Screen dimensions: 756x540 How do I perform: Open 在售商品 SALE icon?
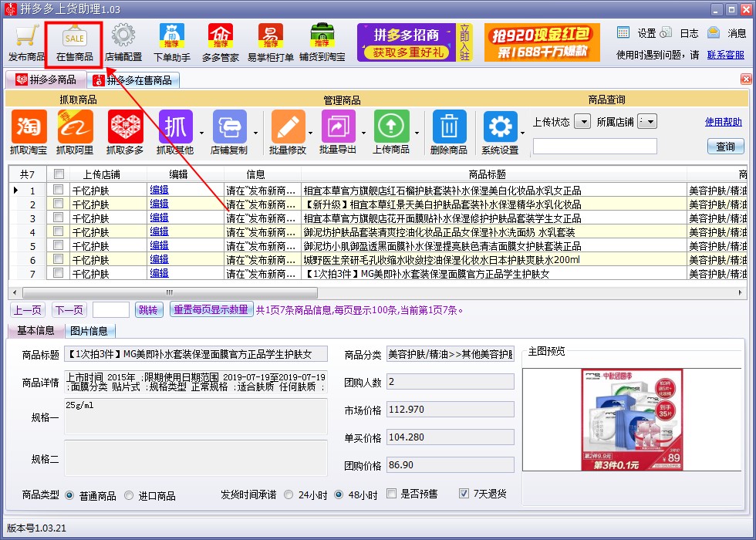(74, 45)
